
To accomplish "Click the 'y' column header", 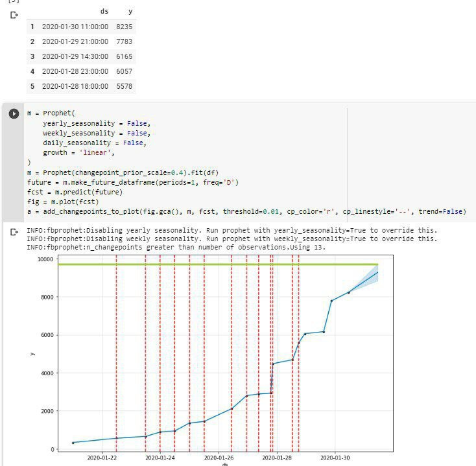I will 130,11.
